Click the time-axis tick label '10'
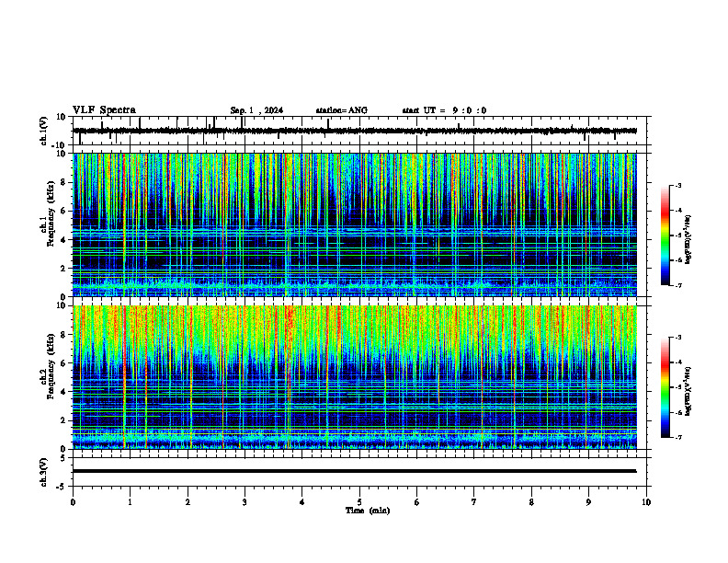Screen dimensions: 728x563 pos(646,502)
